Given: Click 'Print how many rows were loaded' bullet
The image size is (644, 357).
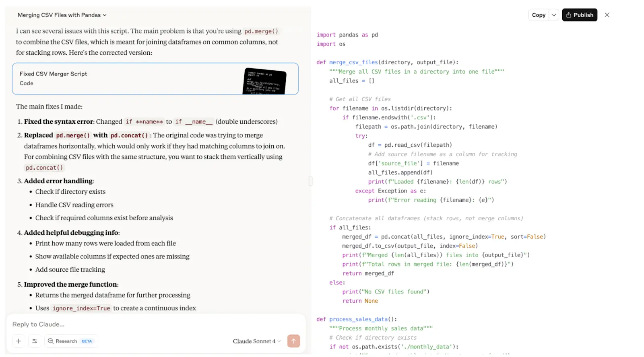Looking at the screenshot, I should coord(105,243).
